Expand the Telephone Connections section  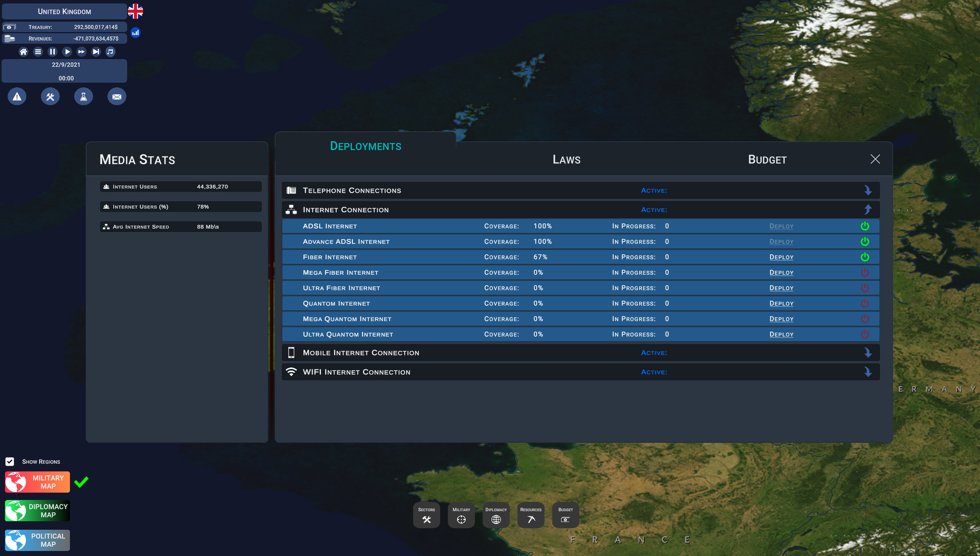click(x=868, y=190)
